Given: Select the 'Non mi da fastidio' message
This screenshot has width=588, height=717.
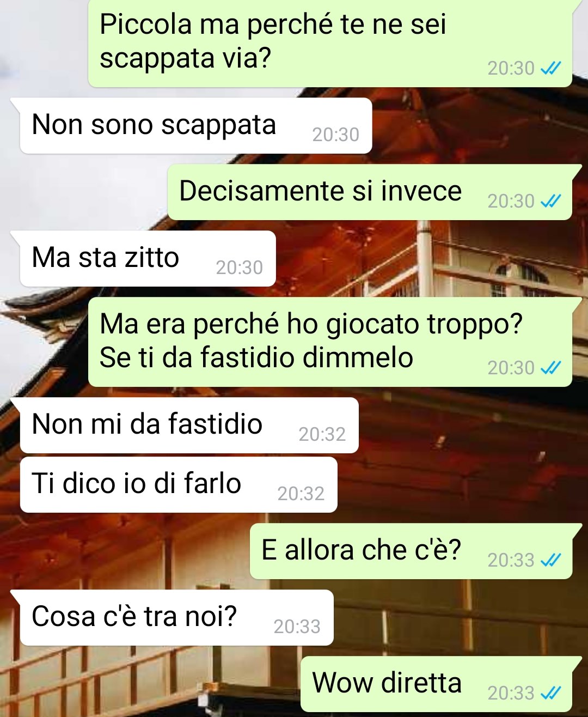Looking at the screenshot, I should [189, 426].
